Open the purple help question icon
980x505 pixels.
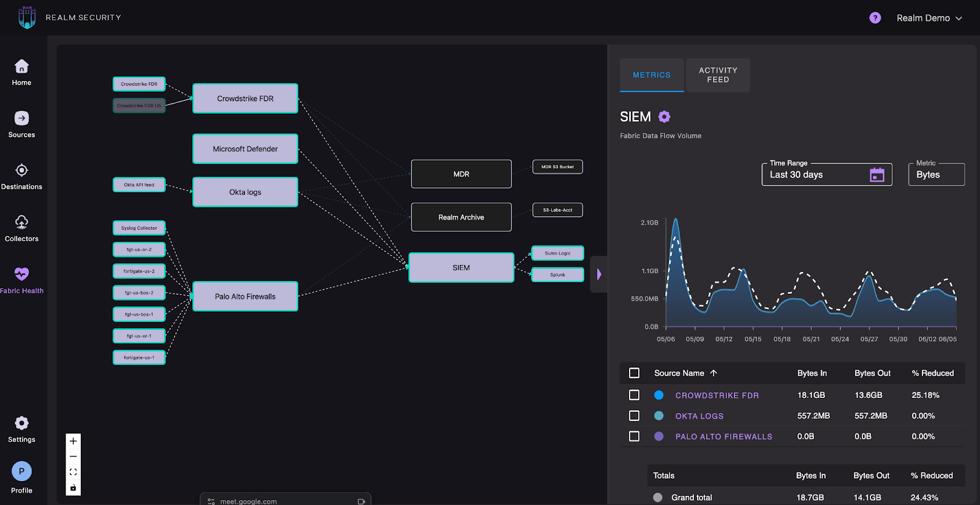tap(875, 18)
